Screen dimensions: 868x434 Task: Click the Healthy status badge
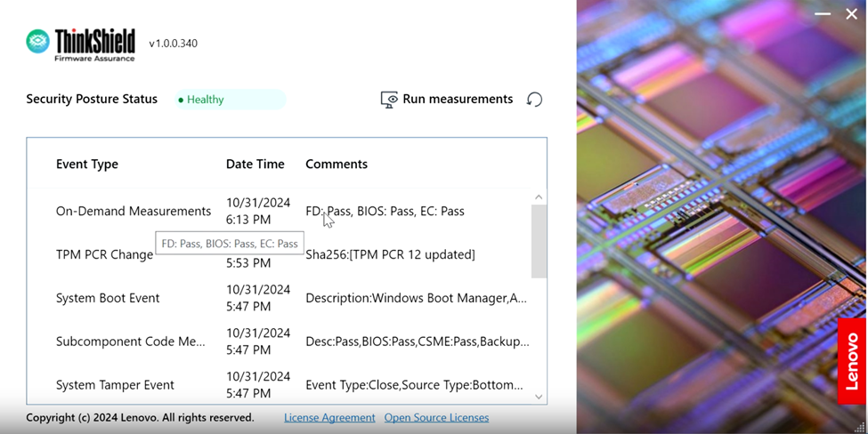pos(230,100)
